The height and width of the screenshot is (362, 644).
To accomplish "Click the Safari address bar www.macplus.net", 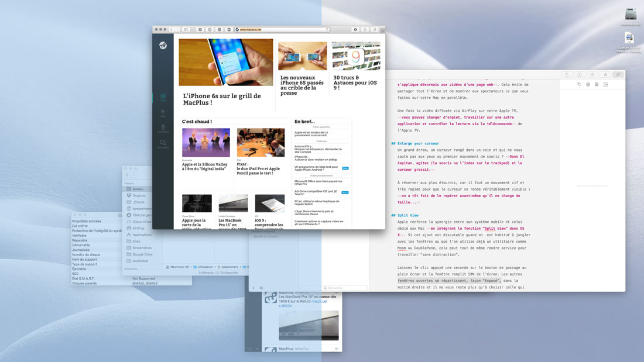I will [282, 30].
